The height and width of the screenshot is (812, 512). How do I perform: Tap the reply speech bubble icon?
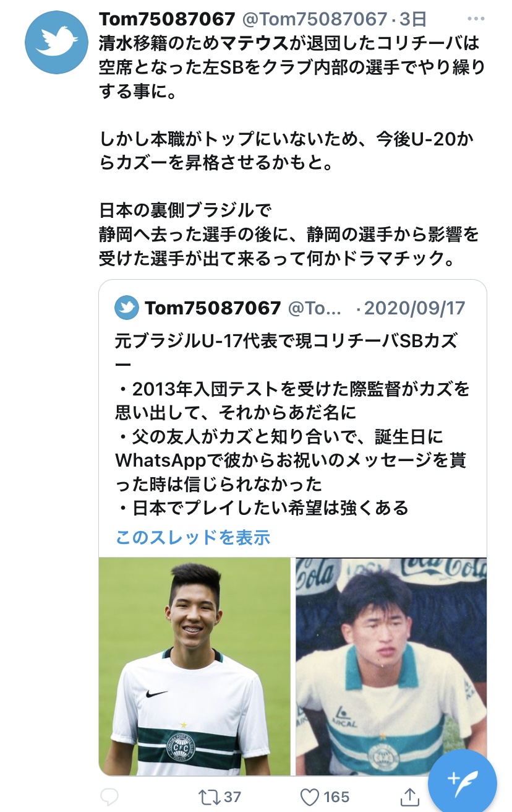(109, 796)
